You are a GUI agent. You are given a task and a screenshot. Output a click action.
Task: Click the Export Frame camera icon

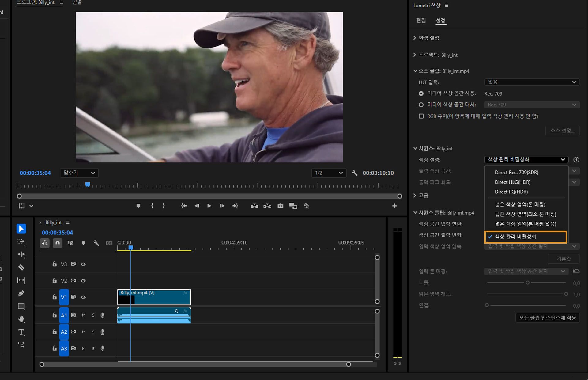coord(280,206)
